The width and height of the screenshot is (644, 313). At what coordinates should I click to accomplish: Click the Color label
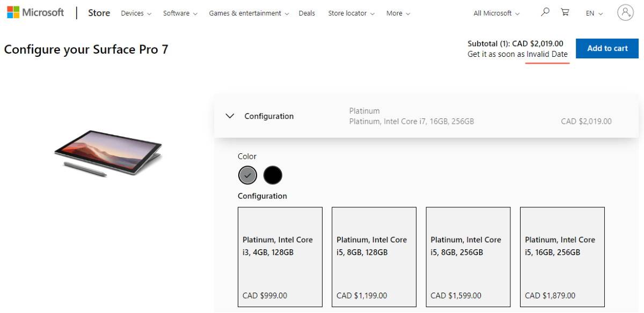[247, 156]
